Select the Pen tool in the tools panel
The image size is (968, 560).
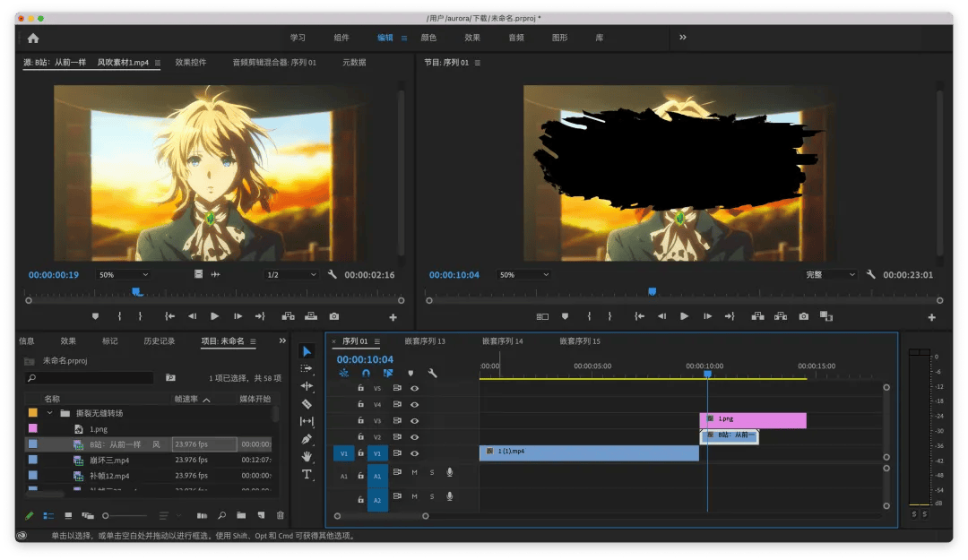[307, 439]
